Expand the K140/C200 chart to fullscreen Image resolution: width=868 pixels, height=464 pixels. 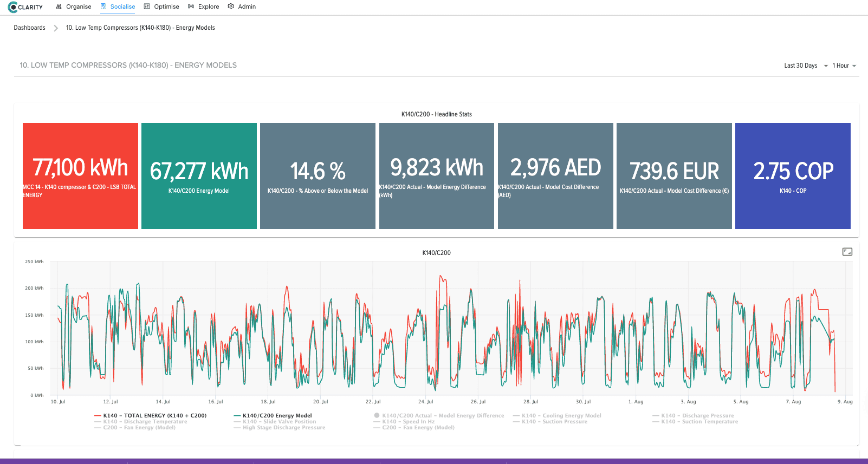847,252
